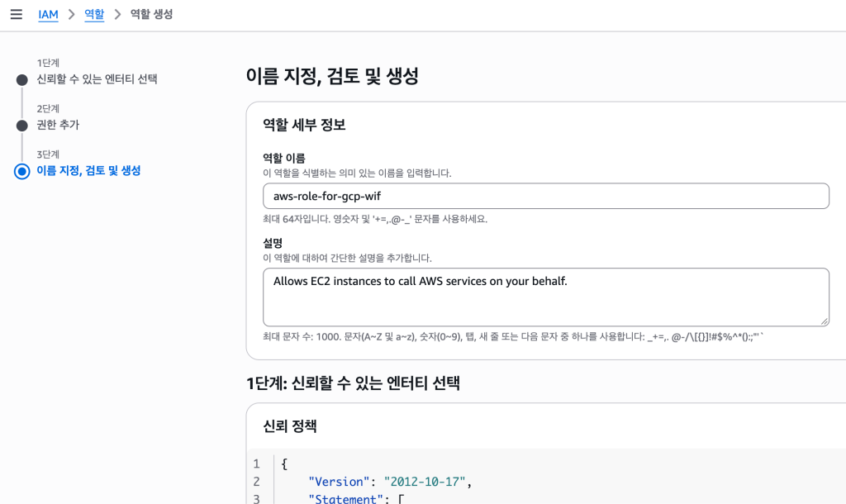Select the step 2 circle indicator
846x504 pixels.
(x=22, y=126)
